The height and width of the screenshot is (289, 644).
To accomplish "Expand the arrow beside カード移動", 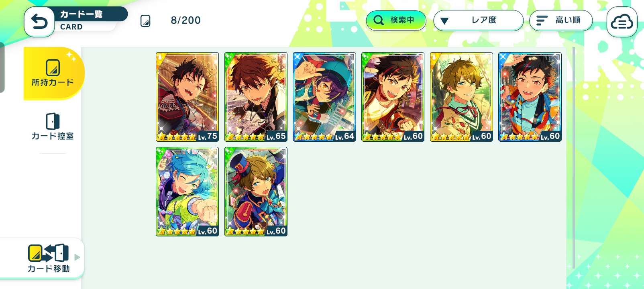I will coord(77,257).
